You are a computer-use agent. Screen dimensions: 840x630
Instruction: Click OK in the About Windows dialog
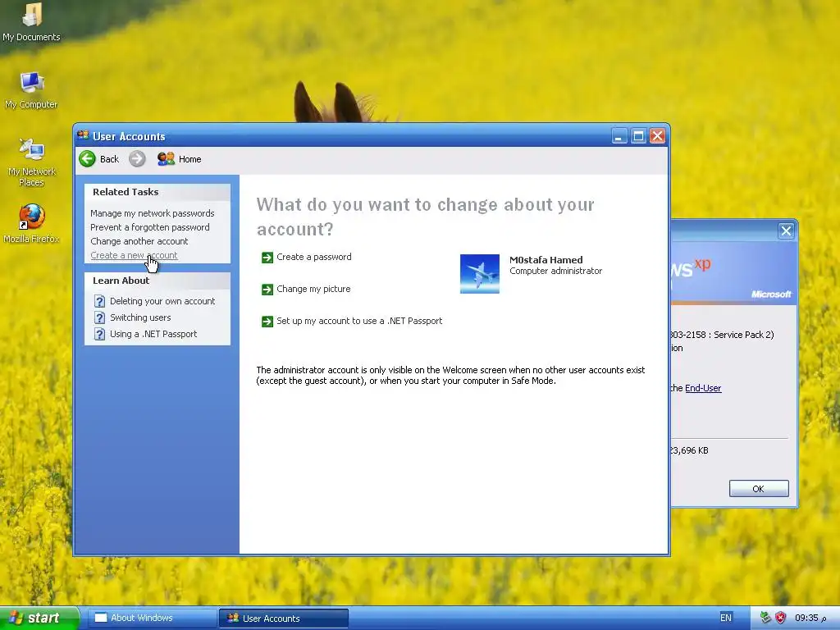759,489
